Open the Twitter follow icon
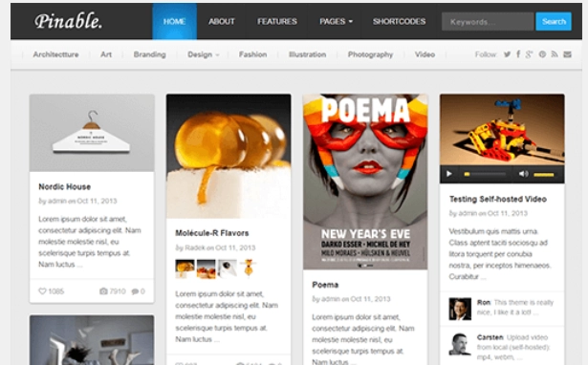This screenshot has height=365, width=588. pos(507,54)
